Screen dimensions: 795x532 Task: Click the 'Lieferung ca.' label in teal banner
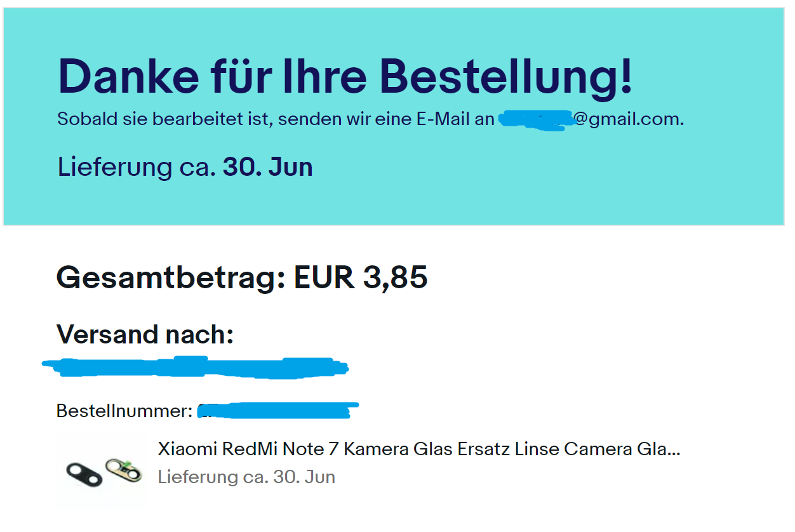(137, 167)
